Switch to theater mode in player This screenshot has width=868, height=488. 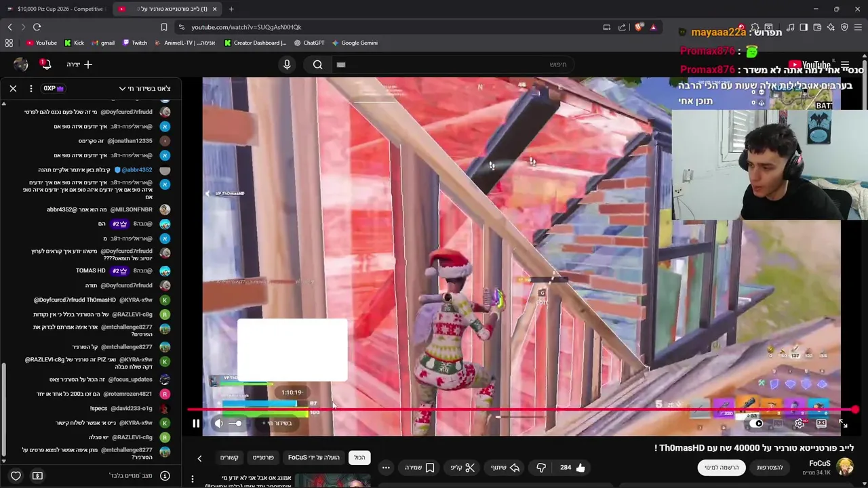821,424
